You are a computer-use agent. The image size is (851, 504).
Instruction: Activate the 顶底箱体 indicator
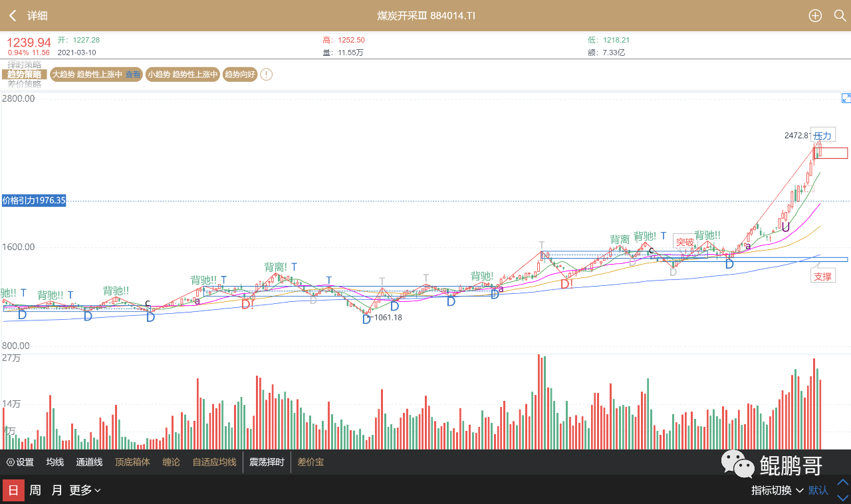click(x=132, y=461)
